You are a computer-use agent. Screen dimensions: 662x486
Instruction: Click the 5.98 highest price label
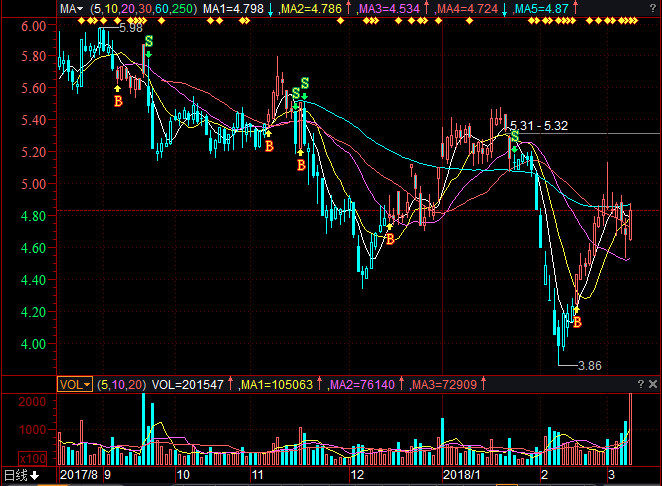(x=130, y=28)
